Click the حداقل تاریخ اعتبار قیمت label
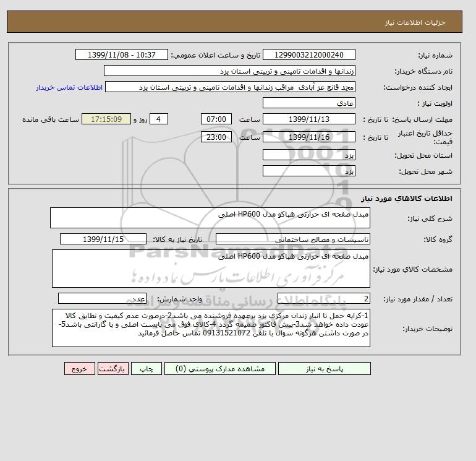The image size is (476, 461). pos(425,137)
